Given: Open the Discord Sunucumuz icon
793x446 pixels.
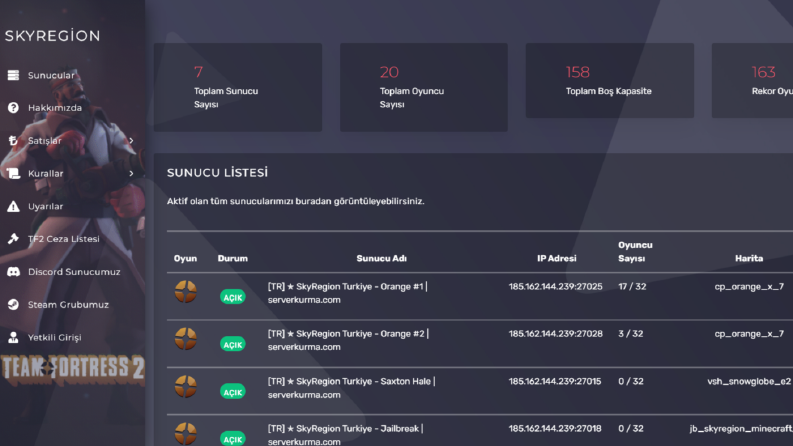Looking at the screenshot, I should point(13,272).
